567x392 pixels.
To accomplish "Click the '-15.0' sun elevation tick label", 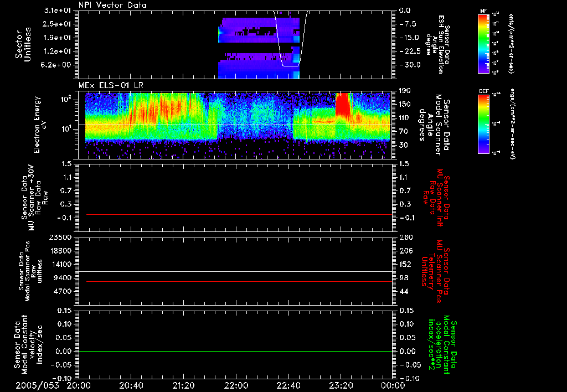I will 409,38.
